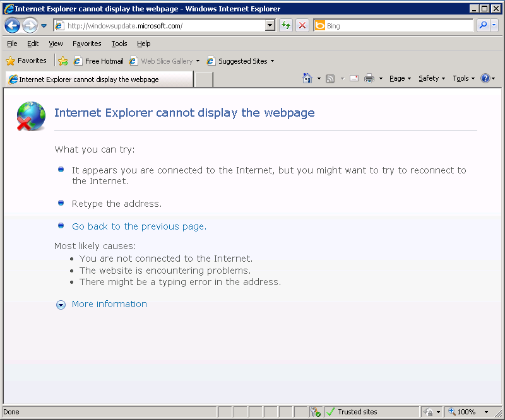Open the address bar dropdown arrow
Image resolution: width=505 pixels, height=420 pixels.
pyautogui.click(x=270, y=25)
